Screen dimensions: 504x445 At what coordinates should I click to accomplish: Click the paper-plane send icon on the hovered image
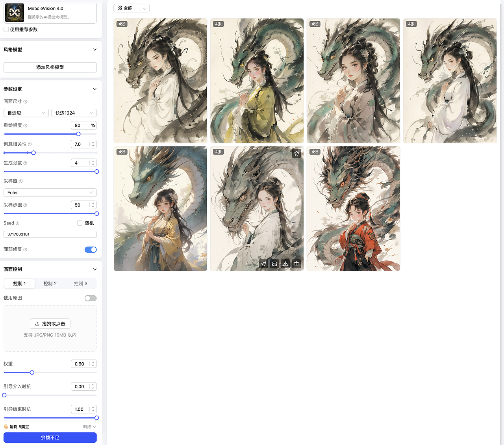263,264
